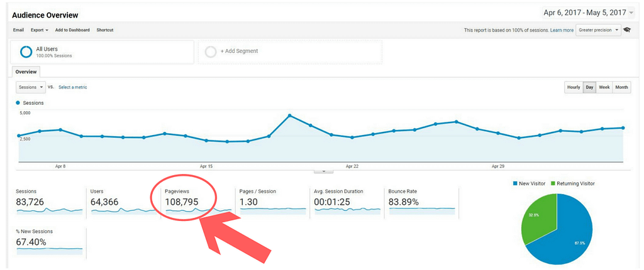644x270 pixels.
Task: Switch the chart to Month view
Action: point(621,87)
